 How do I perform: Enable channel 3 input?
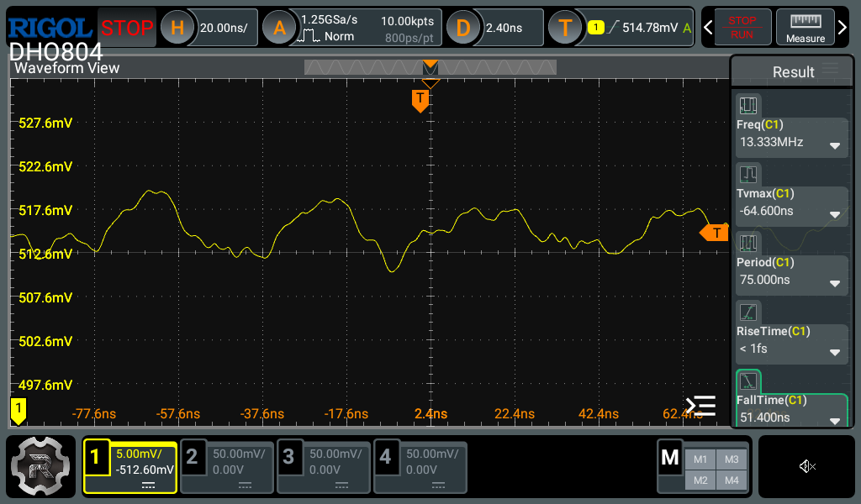point(323,467)
